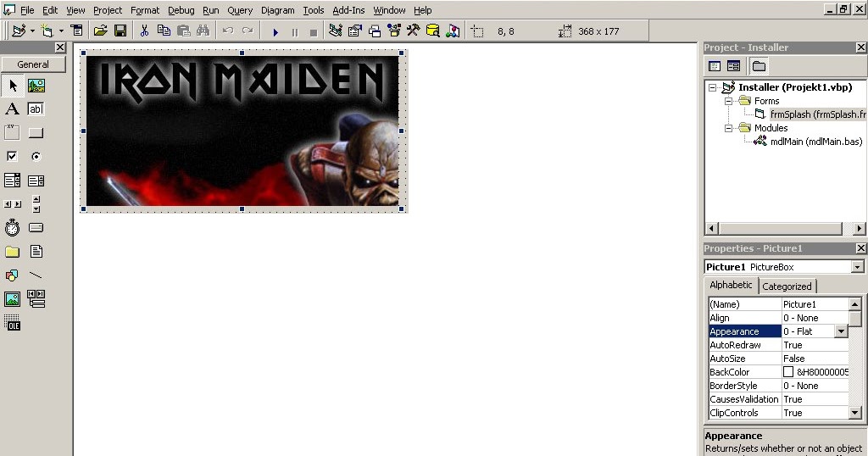This screenshot has height=456, width=868.
Task: Select the FileListBox document control
Action: click(36, 252)
